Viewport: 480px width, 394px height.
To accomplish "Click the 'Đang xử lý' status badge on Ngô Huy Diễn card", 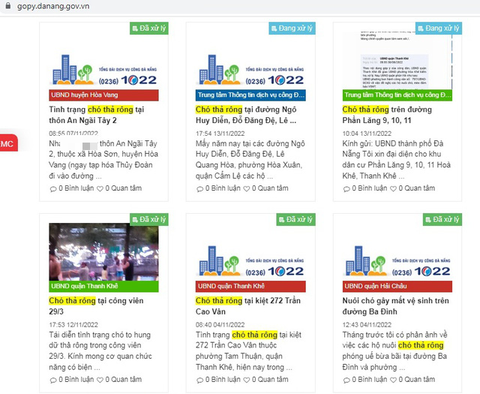I will [292, 28].
